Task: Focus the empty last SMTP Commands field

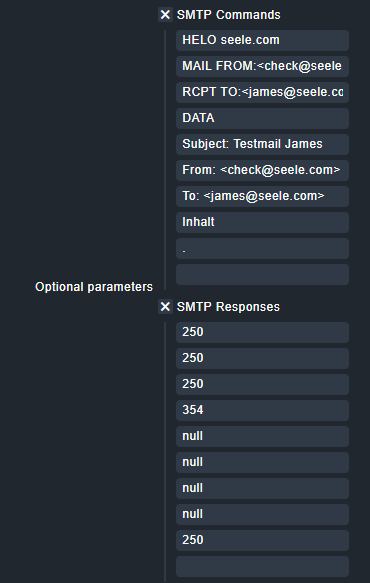Action: (262, 274)
